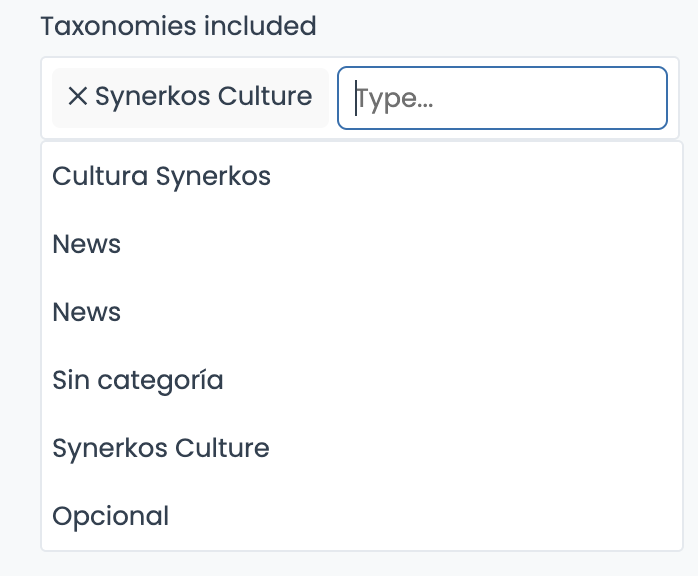The width and height of the screenshot is (698, 576).
Task: Select the Opcional option
Action: [x=110, y=516]
